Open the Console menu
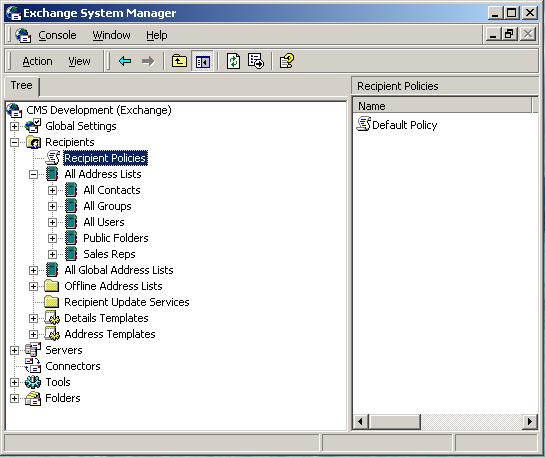545x457 pixels. point(57,35)
